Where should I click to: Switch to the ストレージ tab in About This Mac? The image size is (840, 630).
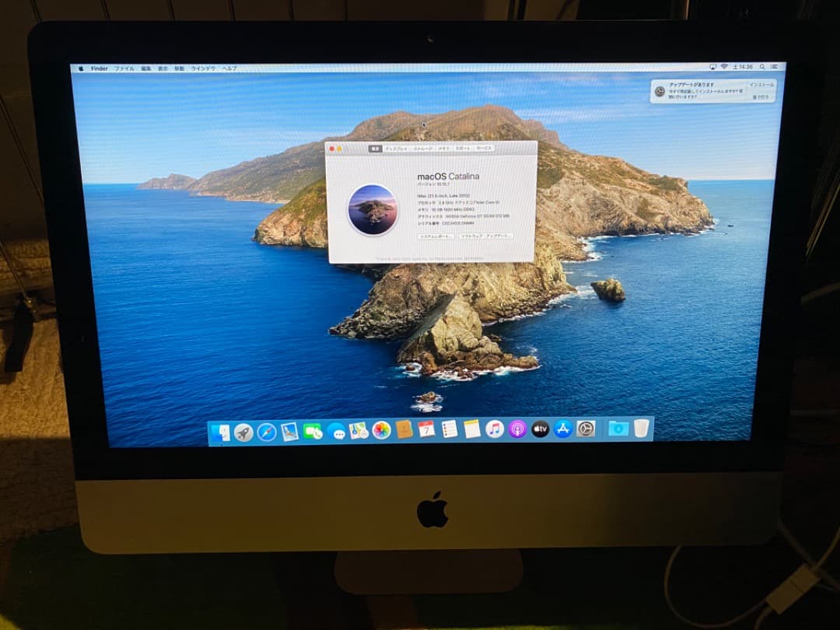coord(422,149)
